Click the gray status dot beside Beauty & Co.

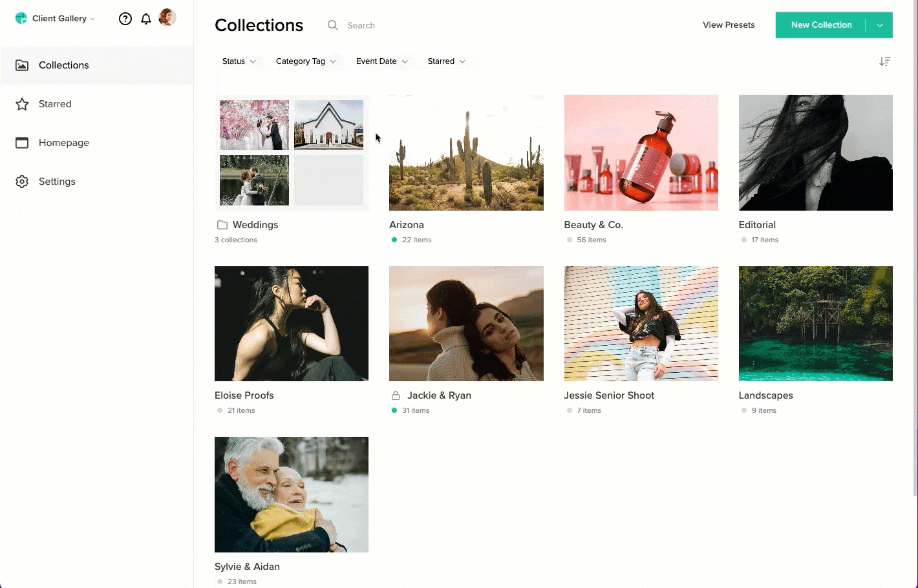pyautogui.click(x=568, y=239)
